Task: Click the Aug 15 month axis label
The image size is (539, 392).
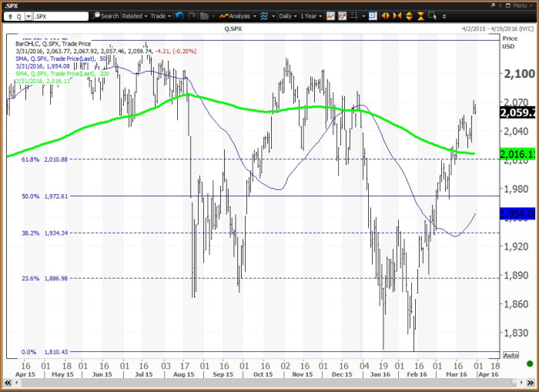Action: click(x=183, y=374)
